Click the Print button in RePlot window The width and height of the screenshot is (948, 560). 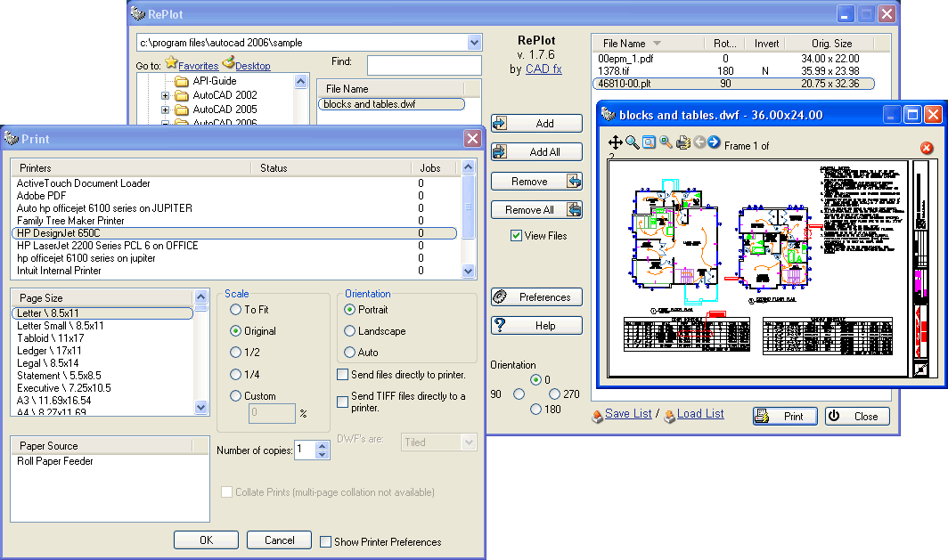(x=785, y=417)
